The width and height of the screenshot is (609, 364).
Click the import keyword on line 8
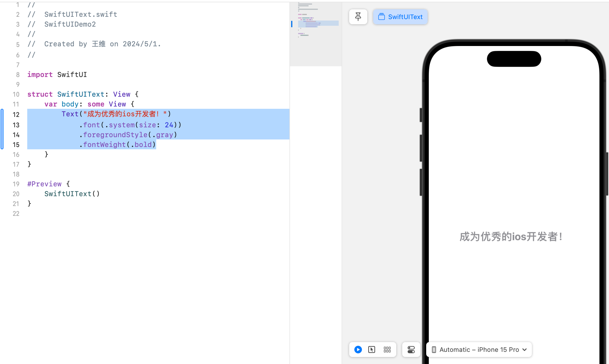40,75
